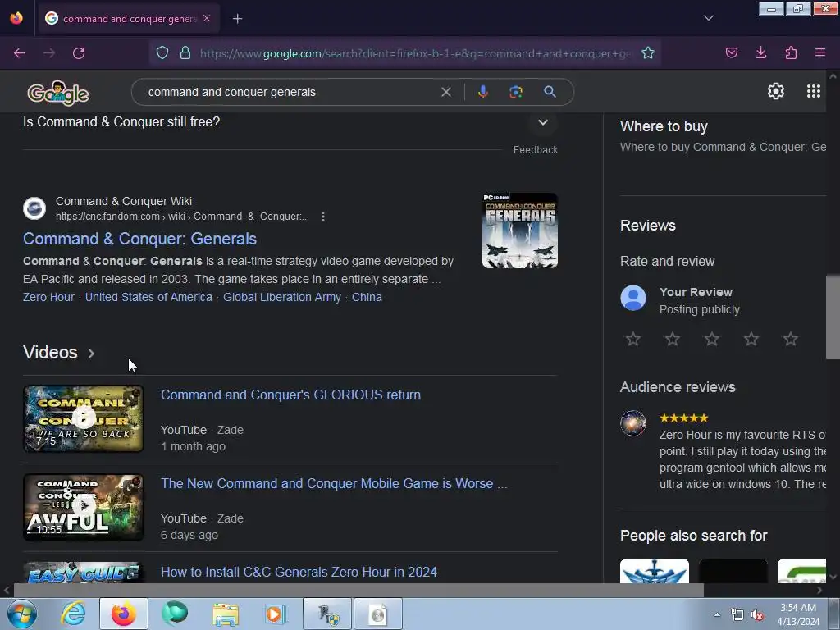Open search by image camera icon
The image size is (840, 630).
pyautogui.click(x=515, y=92)
